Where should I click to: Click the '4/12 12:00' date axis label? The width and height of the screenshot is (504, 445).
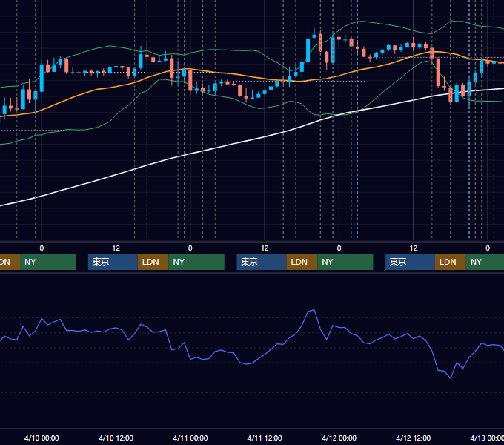(413, 438)
